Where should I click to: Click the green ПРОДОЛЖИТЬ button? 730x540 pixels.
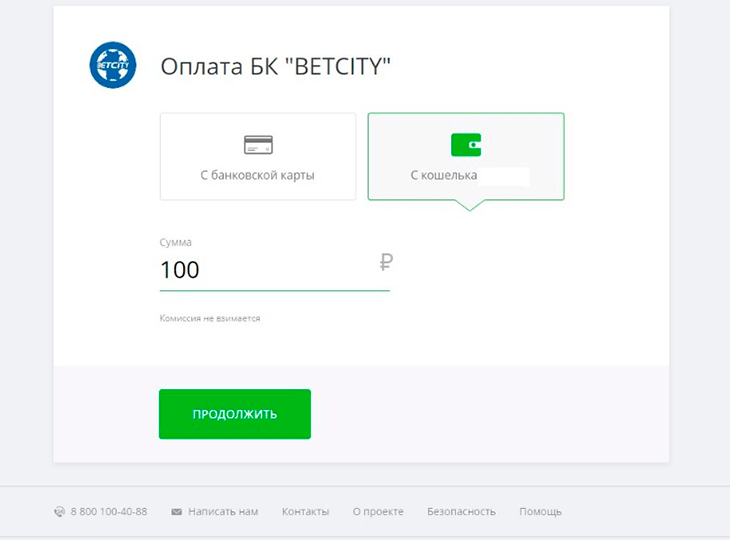click(x=235, y=414)
